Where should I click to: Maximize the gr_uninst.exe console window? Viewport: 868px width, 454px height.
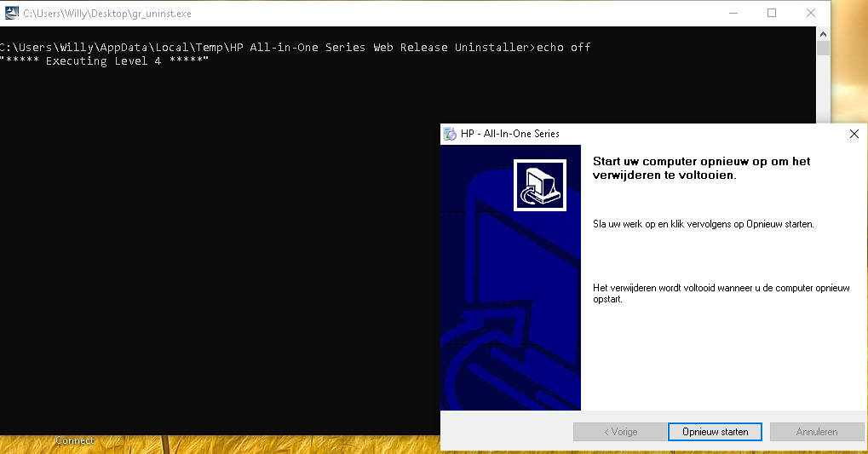[x=772, y=14]
